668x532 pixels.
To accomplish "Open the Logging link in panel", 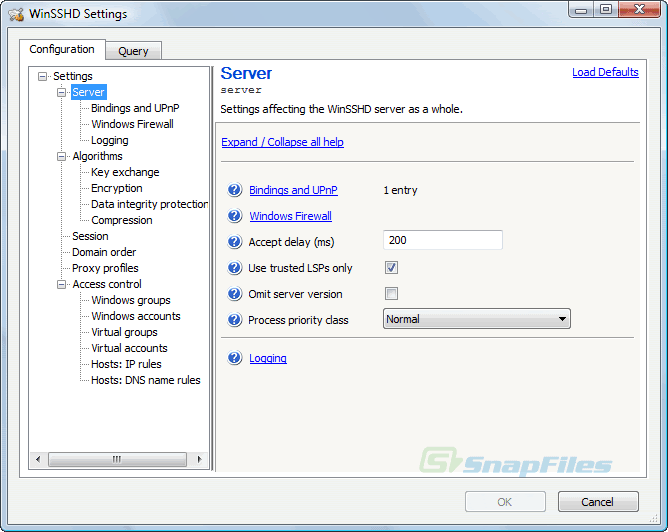I will pos(268,358).
